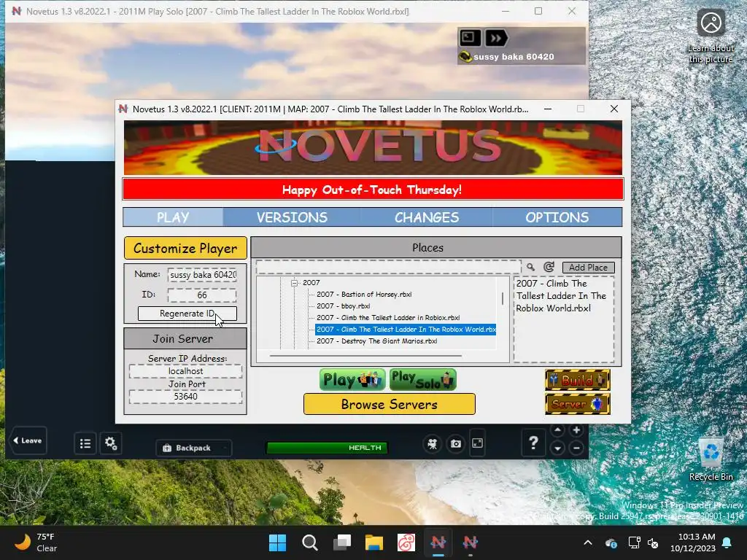Switch to the VERSIONS tab
Screen dimensions: 747x560
click(x=292, y=217)
